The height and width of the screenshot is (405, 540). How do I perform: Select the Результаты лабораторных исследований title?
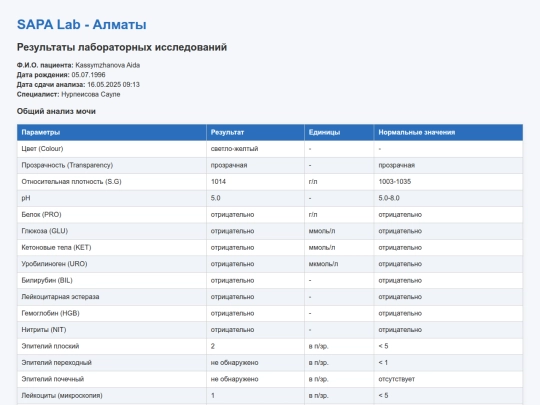[x=122, y=47]
